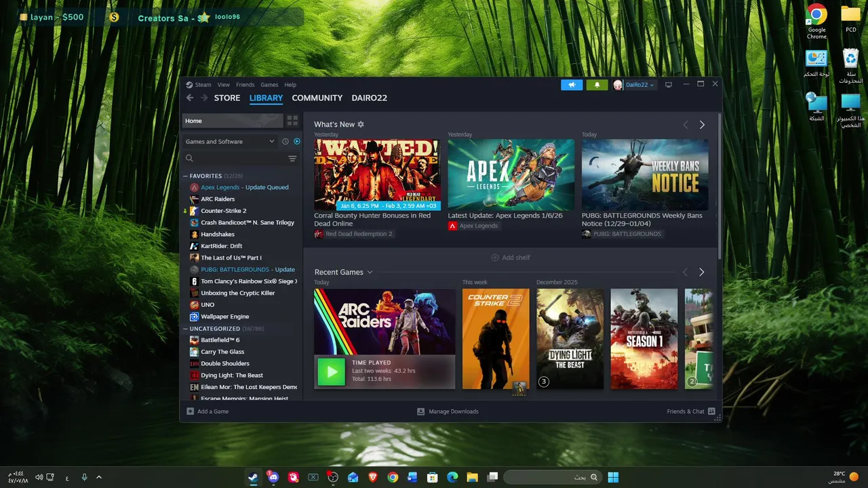The height and width of the screenshot is (488, 868).
Task: Open the View menu
Action: tap(224, 85)
